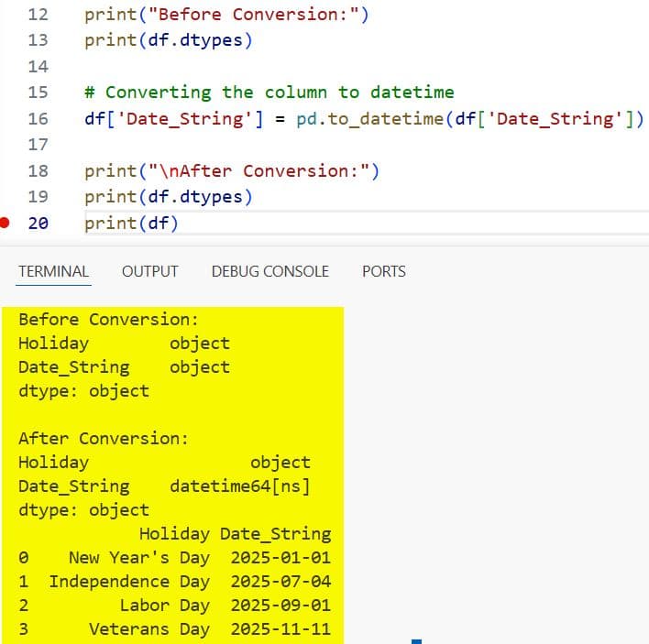Click 'Before Conversion:' in terminal output
The width and height of the screenshot is (649, 644).
(109, 320)
